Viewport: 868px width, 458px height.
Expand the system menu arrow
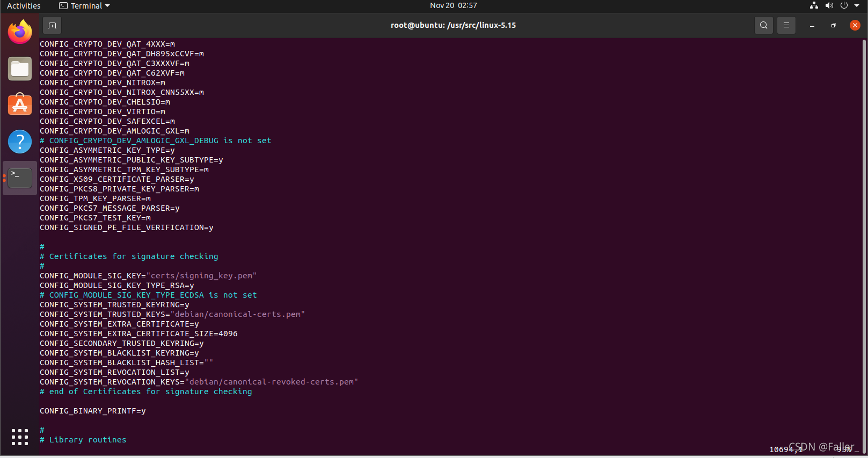pyautogui.click(x=857, y=5)
